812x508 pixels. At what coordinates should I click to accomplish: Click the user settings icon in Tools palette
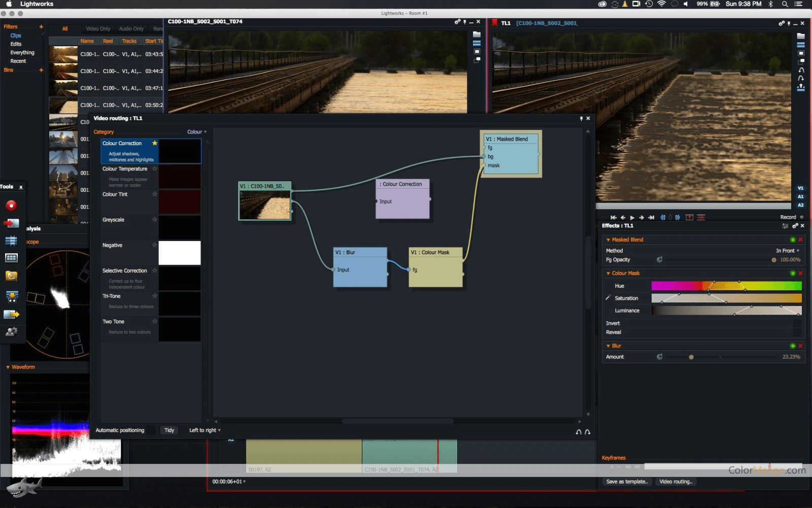pos(11,332)
